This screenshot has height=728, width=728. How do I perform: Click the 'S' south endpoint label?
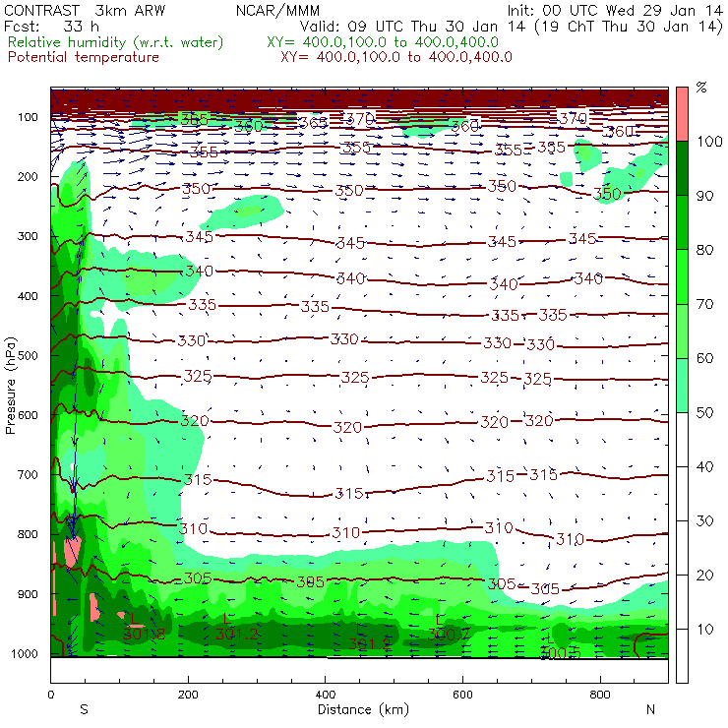pyautogui.click(x=84, y=709)
